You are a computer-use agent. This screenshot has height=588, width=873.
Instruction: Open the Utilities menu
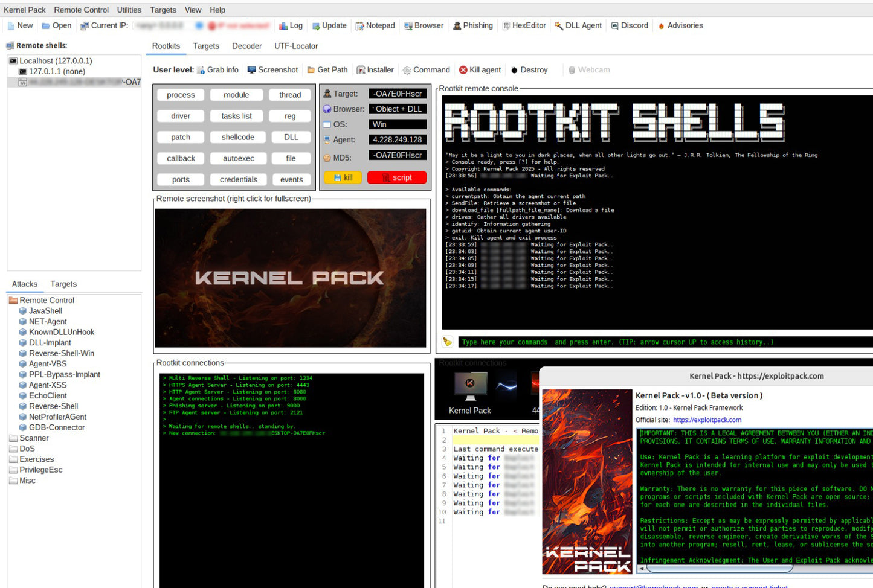[129, 10]
